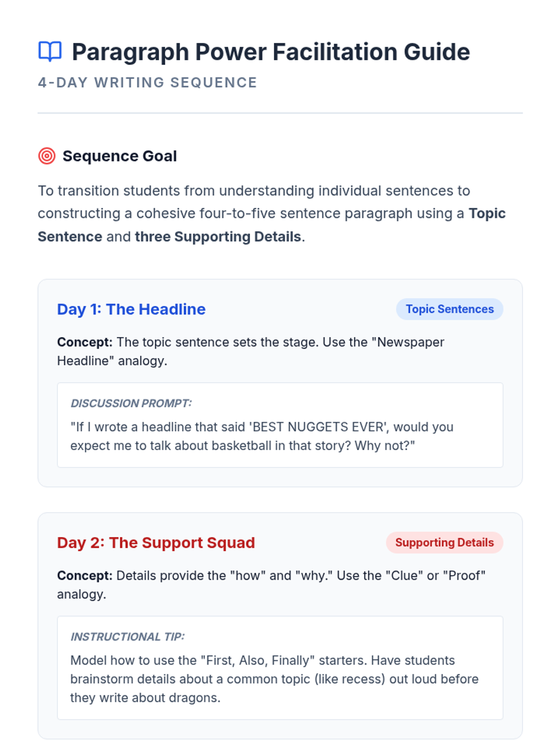Image resolution: width=560 pixels, height=747 pixels.
Task: Click the Paragraph Power Facilitation Guide title
Action: pyautogui.click(x=271, y=51)
